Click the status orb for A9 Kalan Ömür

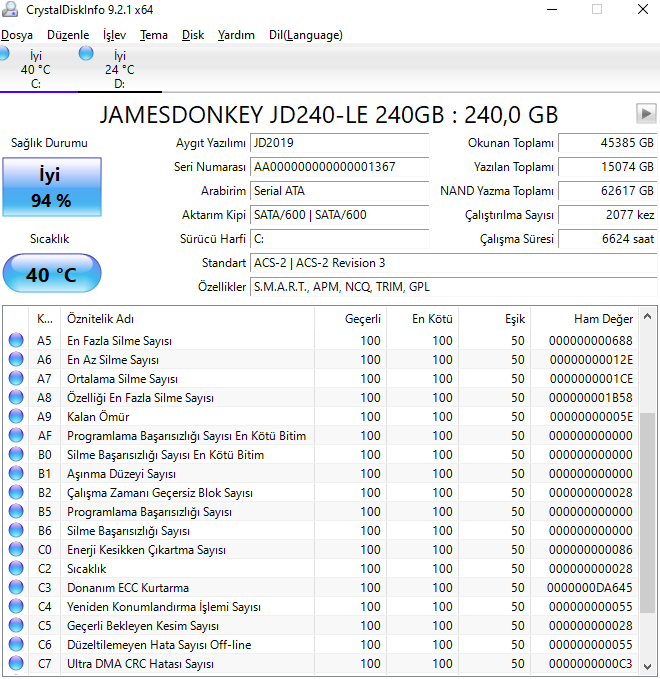point(16,417)
